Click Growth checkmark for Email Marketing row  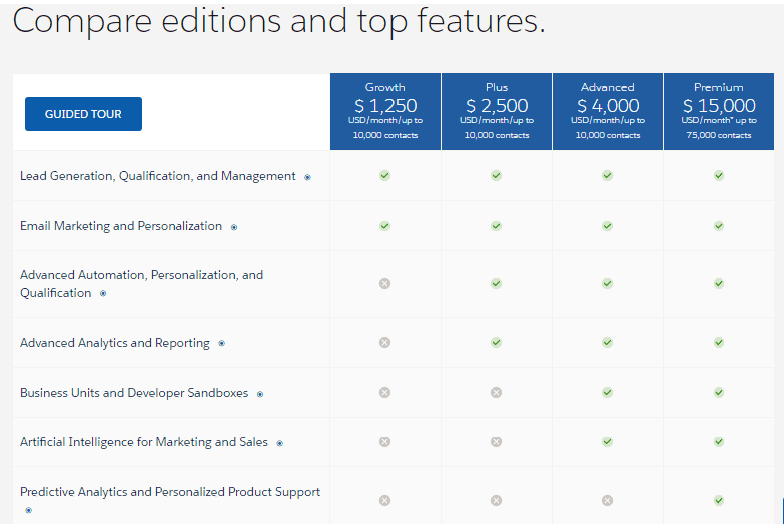384,226
